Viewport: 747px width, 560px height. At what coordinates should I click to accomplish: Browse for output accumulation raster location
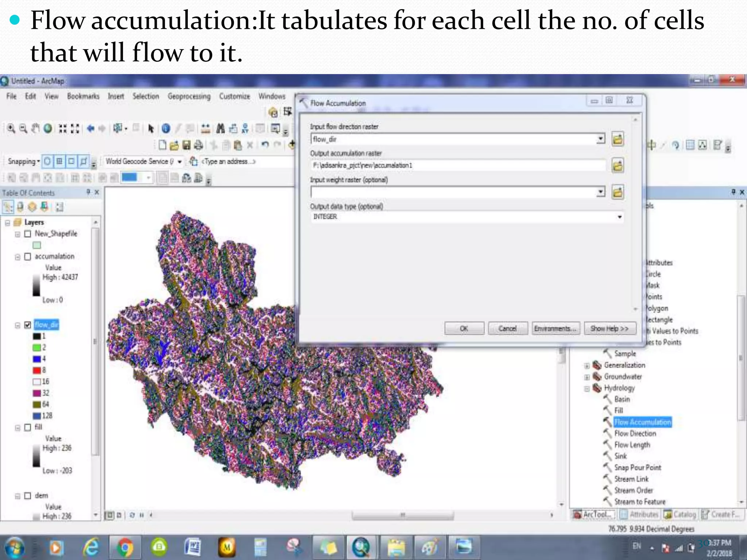pos(618,166)
